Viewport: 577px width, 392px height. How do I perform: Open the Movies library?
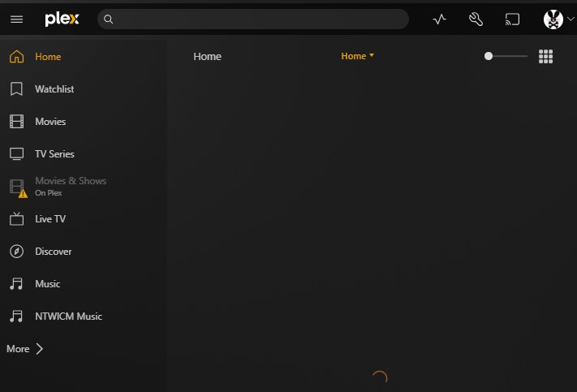50,122
